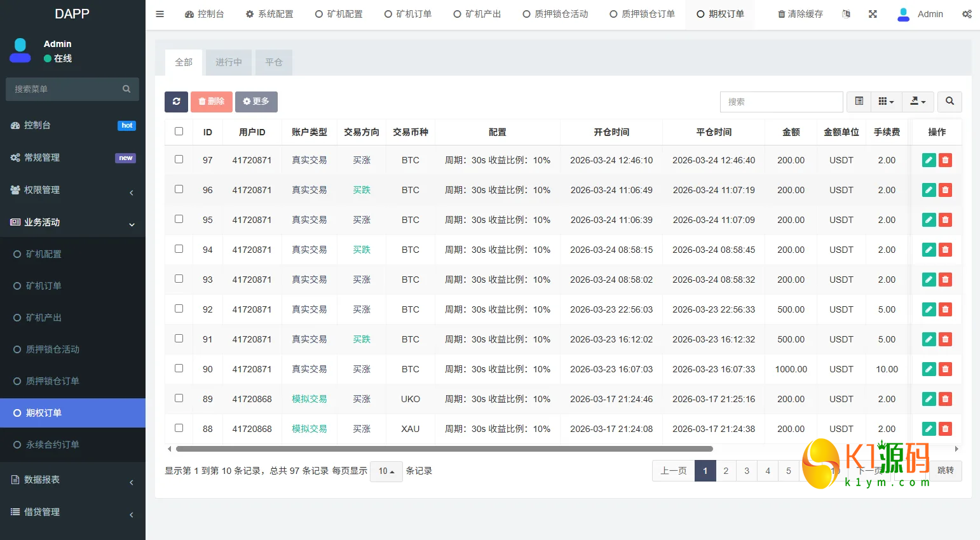This screenshot has height=540, width=980.
Task: Delete order ID 94
Action: (x=945, y=250)
